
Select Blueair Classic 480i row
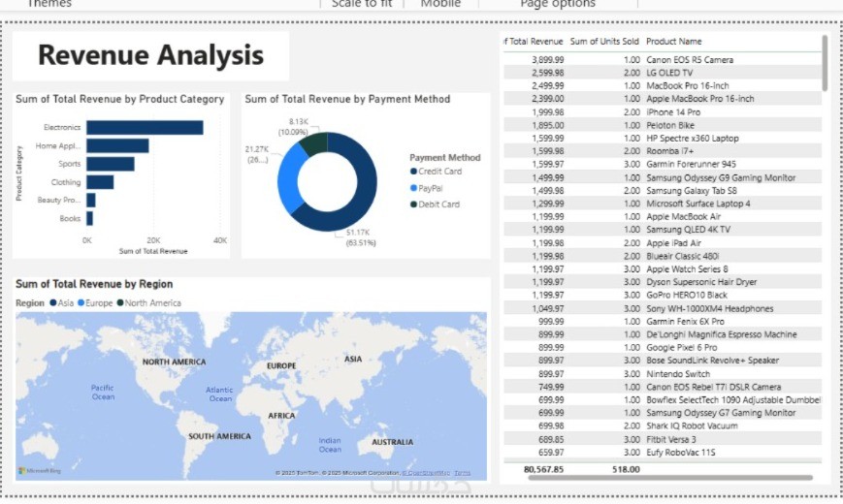click(663, 256)
